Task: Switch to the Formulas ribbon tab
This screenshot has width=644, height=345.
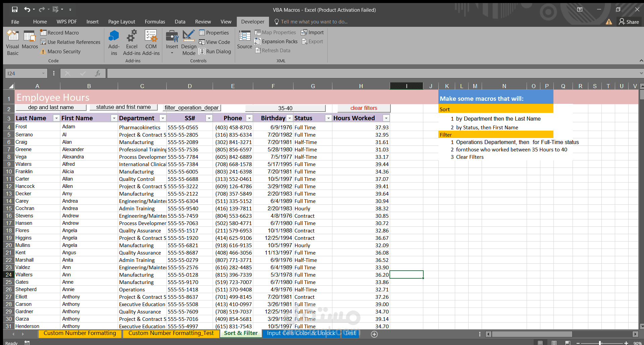Action: pyautogui.click(x=155, y=22)
